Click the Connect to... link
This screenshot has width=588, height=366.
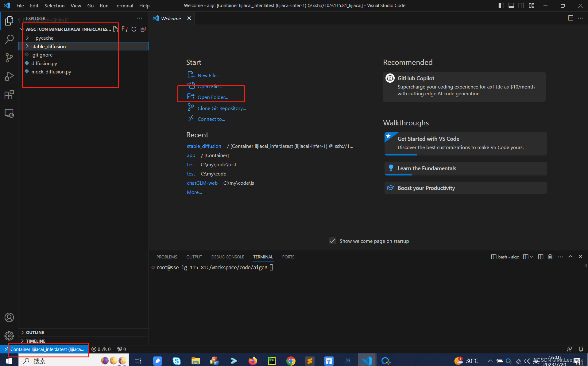[x=211, y=119]
